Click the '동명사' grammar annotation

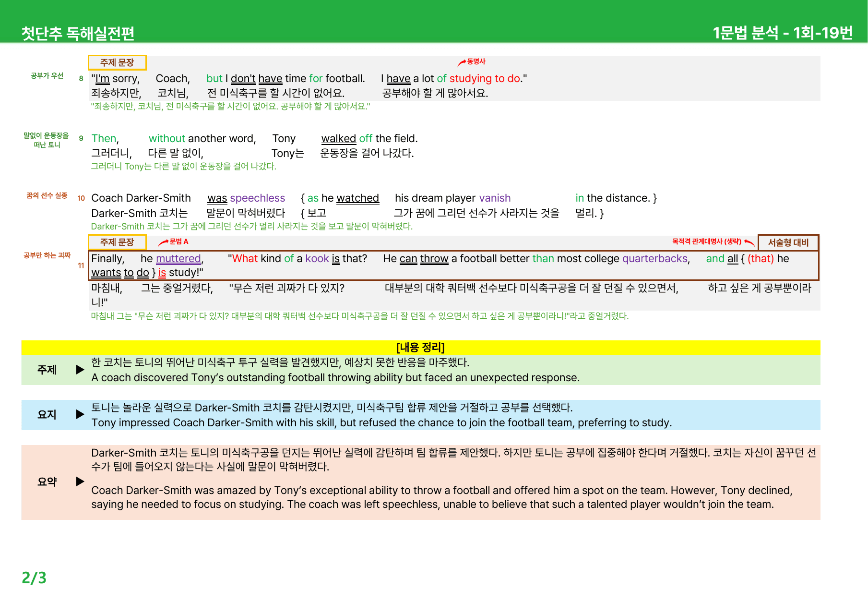(x=476, y=61)
